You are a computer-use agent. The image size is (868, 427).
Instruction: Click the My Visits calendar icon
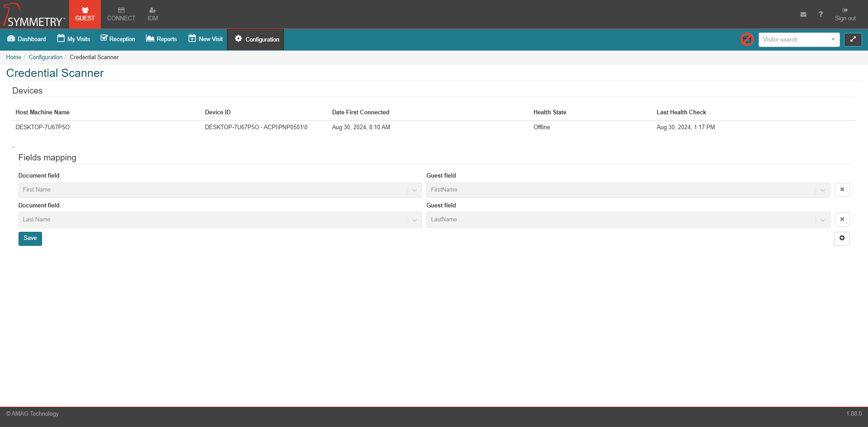[61, 38]
